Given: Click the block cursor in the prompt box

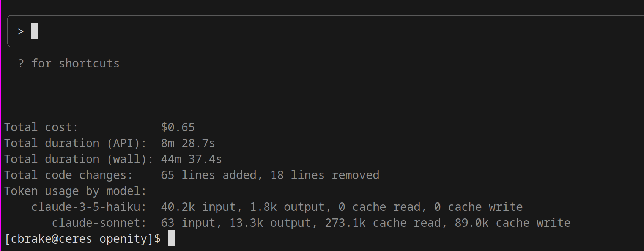Looking at the screenshot, I should coord(35,31).
